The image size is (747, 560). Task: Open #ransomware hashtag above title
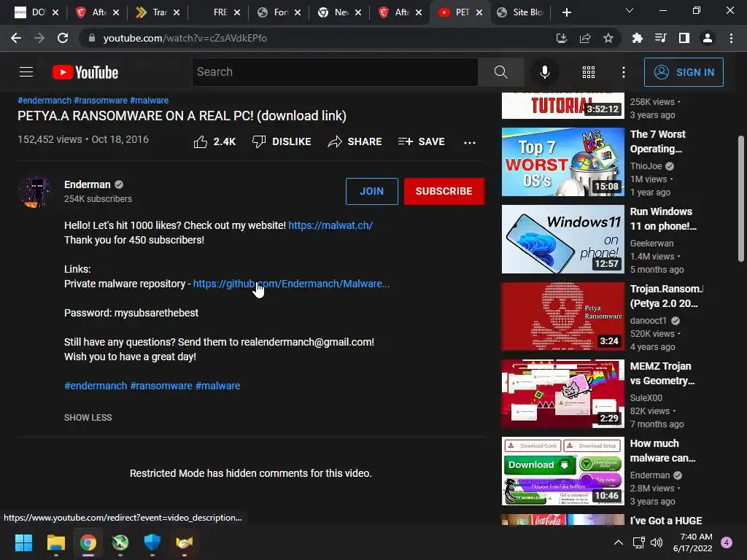[101, 101]
